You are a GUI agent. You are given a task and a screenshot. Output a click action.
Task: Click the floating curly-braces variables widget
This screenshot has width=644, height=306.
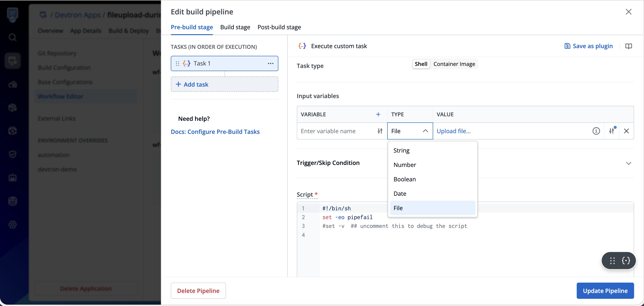tap(626, 261)
